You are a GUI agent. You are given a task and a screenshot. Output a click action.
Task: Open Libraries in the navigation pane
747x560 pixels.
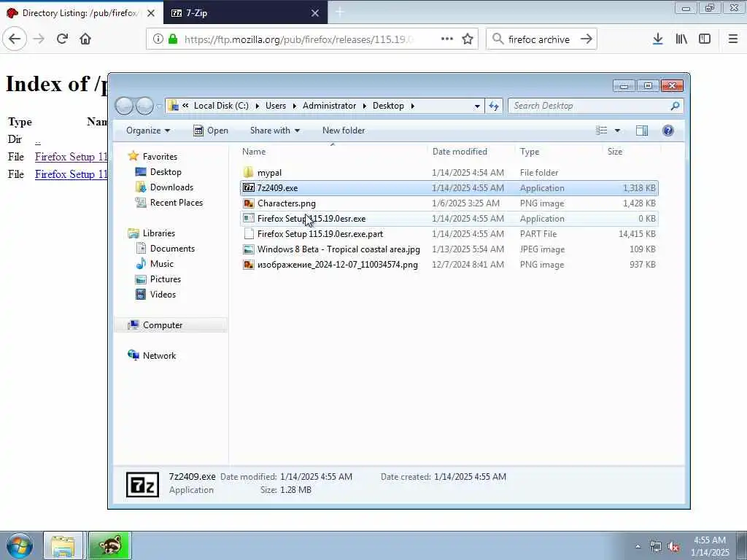coord(152,233)
